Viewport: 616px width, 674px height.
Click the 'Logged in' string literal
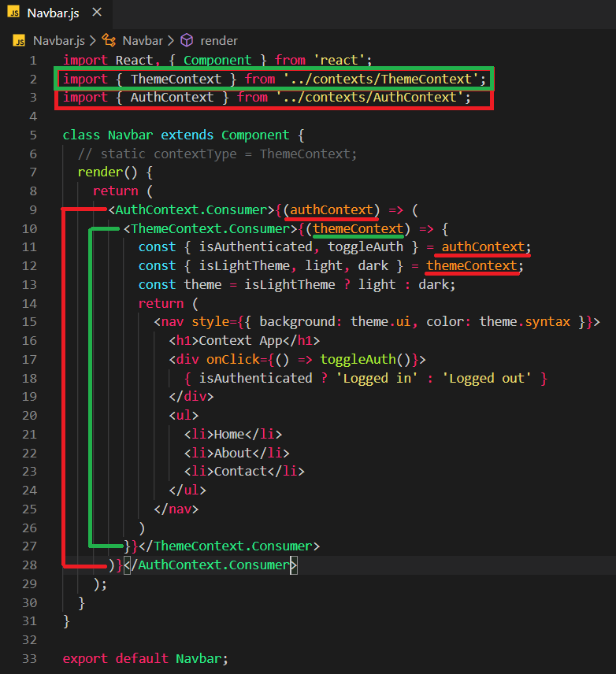coord(358,378)
